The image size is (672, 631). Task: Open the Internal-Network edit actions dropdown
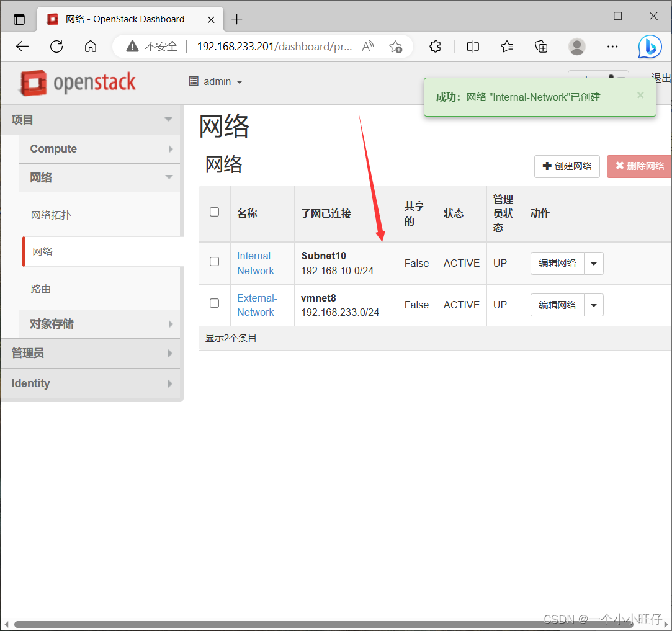coord(594,263)
